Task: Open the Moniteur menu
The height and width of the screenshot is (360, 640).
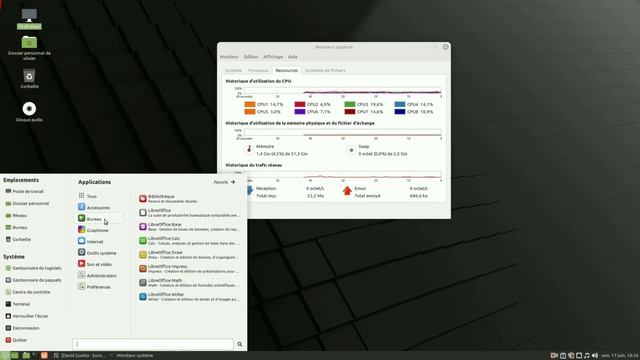Action: pyautogui.click(x=229, y=57)
